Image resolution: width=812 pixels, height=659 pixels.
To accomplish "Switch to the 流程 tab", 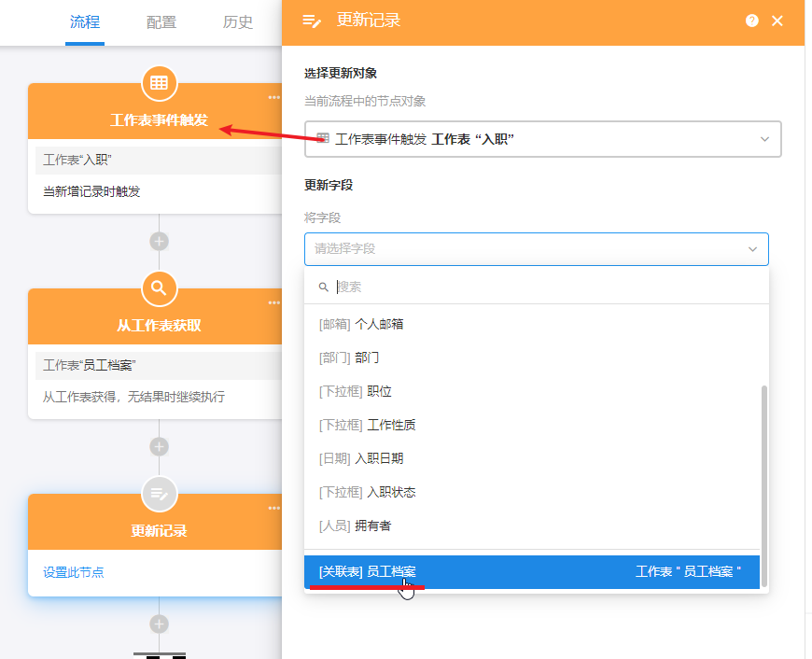I will click(x=85, y=22).
